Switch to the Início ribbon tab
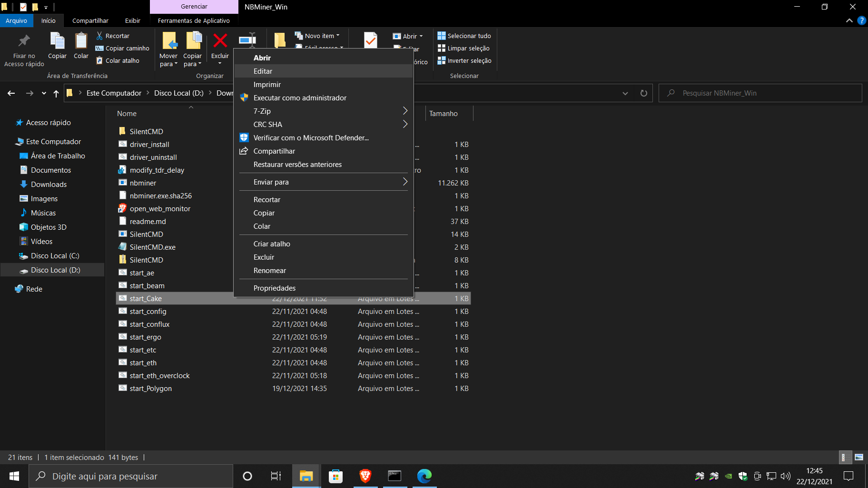Screen dimensions: 868x488 click(x=49, y=20)
